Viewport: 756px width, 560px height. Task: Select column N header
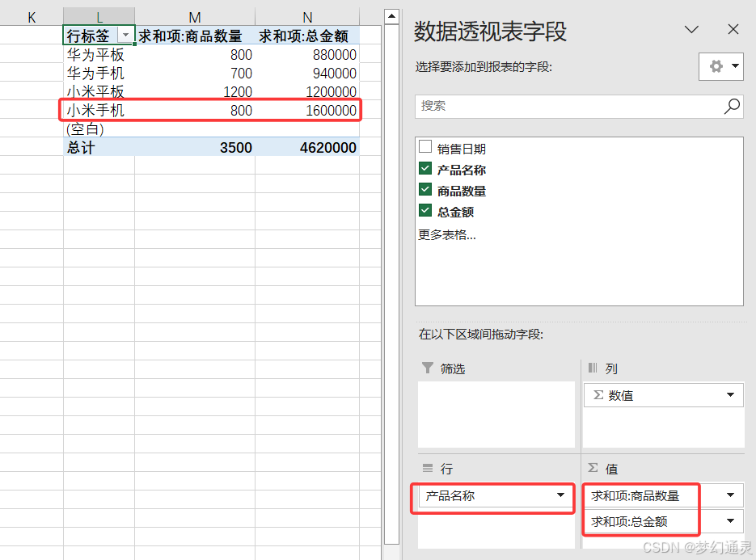[x=307, y=17]
